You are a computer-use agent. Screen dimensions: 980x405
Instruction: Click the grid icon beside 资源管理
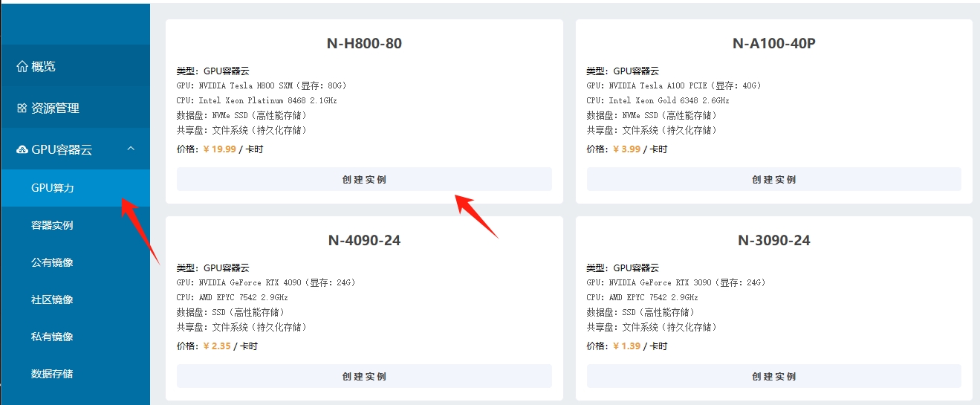pos(22,108)
